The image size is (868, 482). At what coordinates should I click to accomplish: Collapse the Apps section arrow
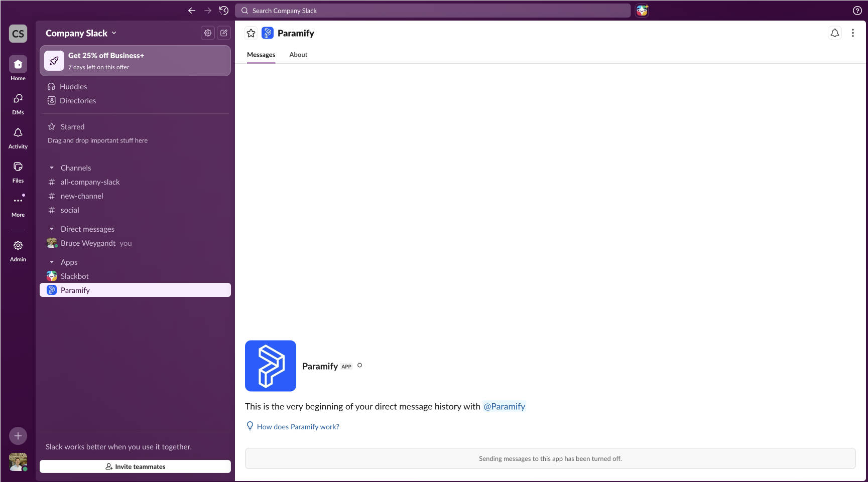[x=52, y=262]
